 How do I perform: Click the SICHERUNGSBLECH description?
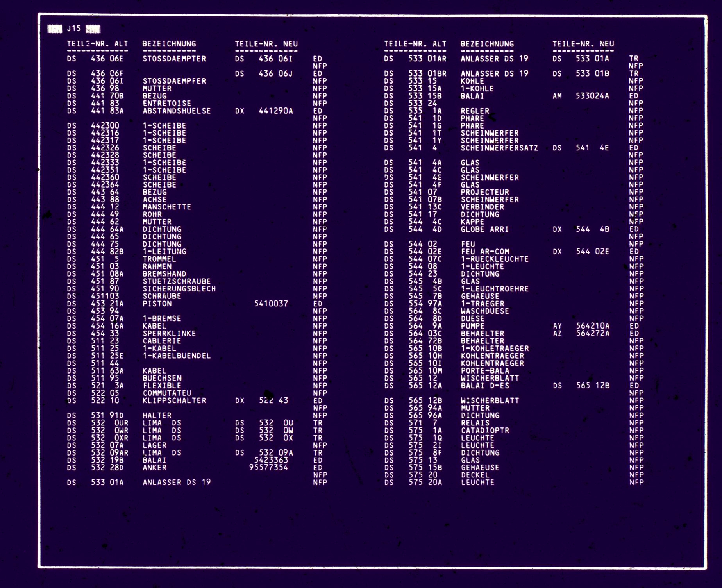pyautogui.click(x=179, y=289)
